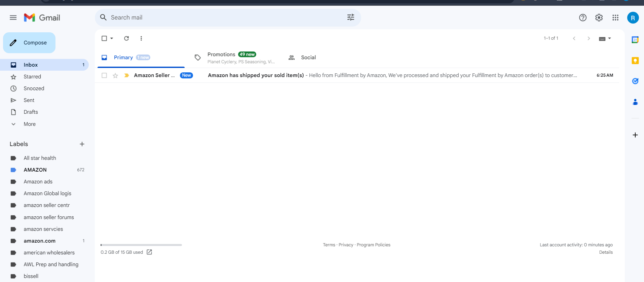Open the Amazon has shipped email

(357, 75)
